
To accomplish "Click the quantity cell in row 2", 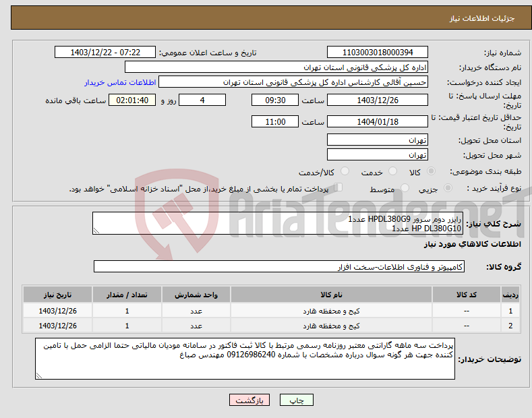I will pos(127,326).
